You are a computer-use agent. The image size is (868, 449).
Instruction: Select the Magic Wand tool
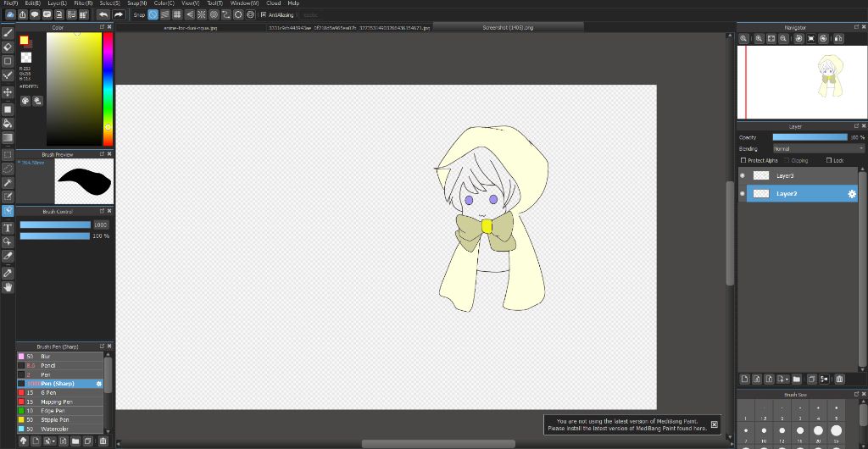(8, 182)
